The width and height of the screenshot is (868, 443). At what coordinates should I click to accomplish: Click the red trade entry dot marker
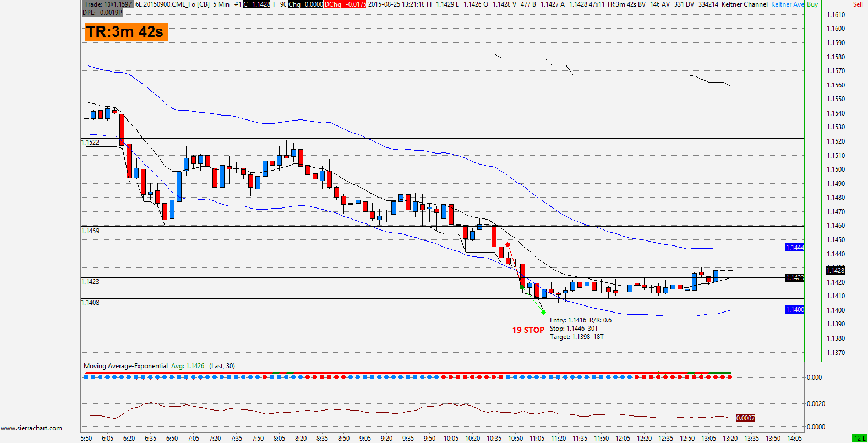pos(507,245)
